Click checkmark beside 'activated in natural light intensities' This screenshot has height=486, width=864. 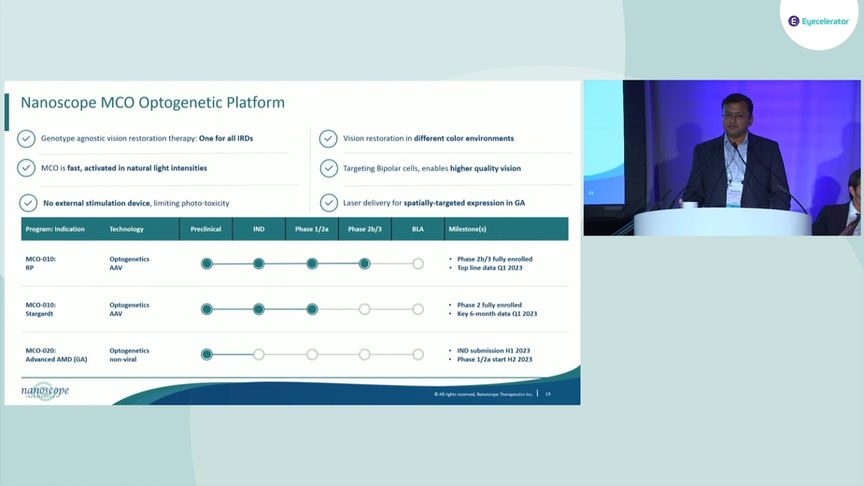(26, 168)
